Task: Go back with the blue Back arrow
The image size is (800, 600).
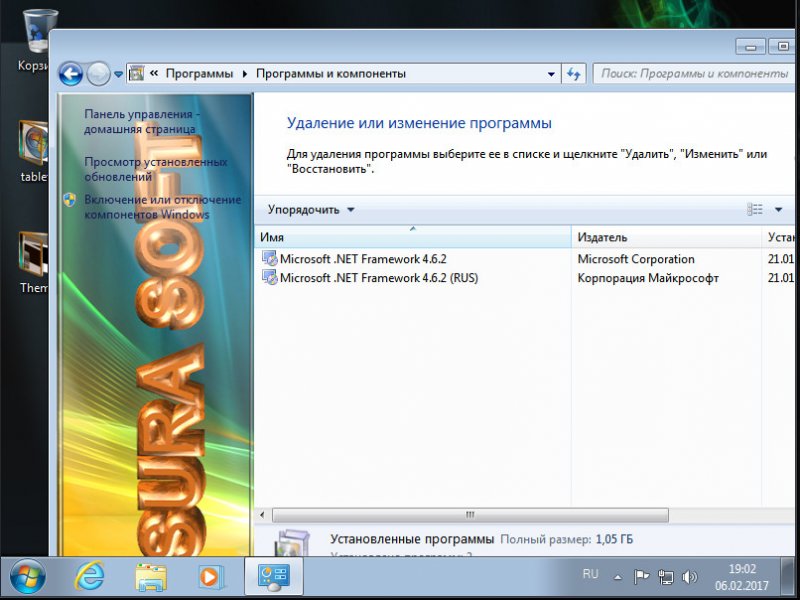Action: click(x=71, y=74)
